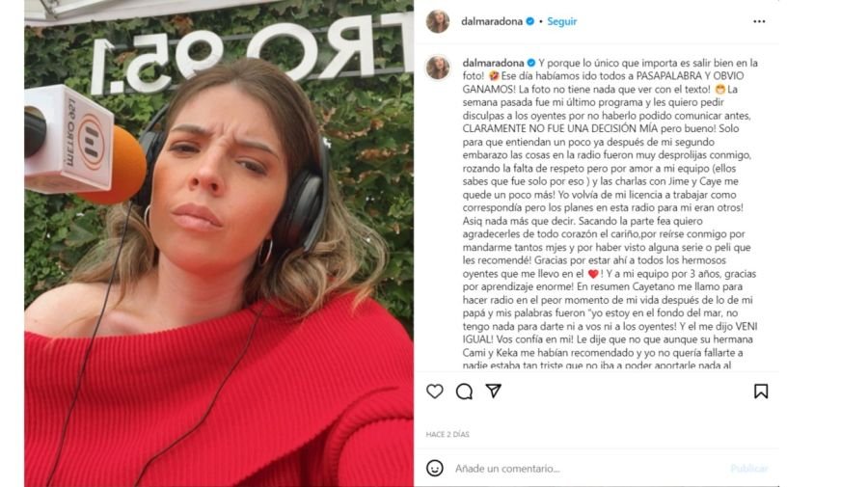
Task: Like the post with the heart icon
Action: pyautogui.click(x=435, y=392)
